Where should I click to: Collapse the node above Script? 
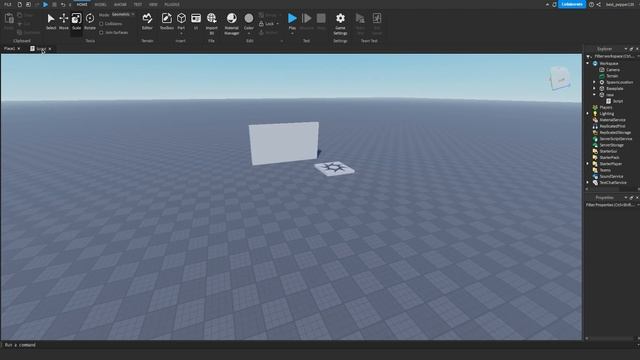tap(594, 95)
